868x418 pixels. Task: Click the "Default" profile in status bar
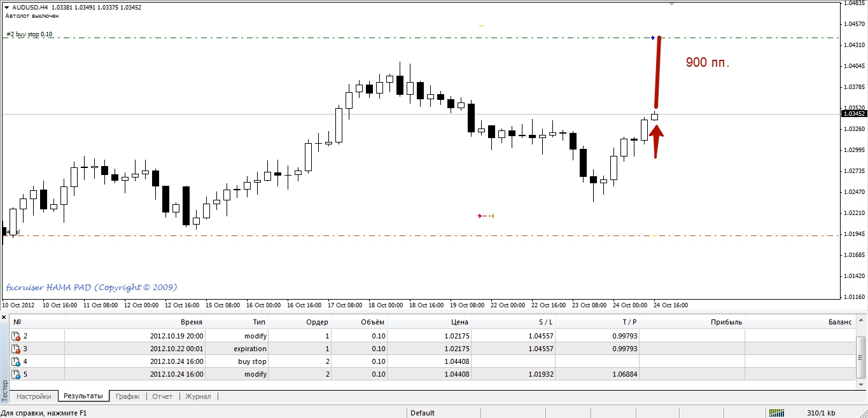pyautogui.click(x=423, y=413)
